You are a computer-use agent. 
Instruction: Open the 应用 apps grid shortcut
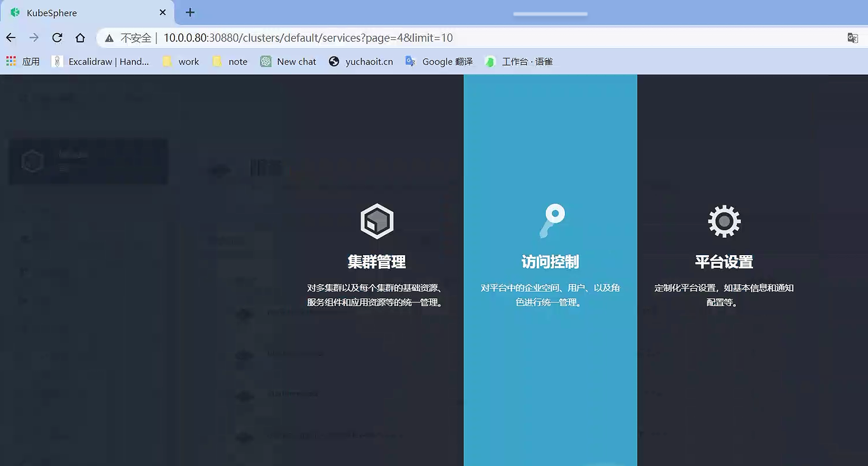23,61
